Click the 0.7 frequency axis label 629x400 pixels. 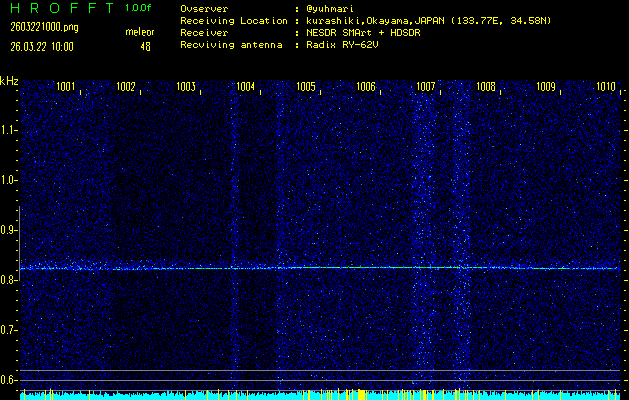click(x=9, y=330)
